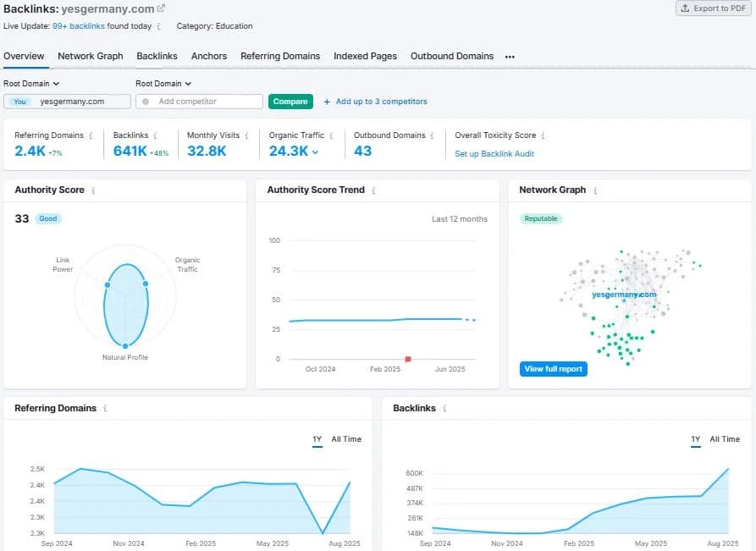Click the Organic Traffic point on radar chart
756x551 pixels.
coord(145,284)
